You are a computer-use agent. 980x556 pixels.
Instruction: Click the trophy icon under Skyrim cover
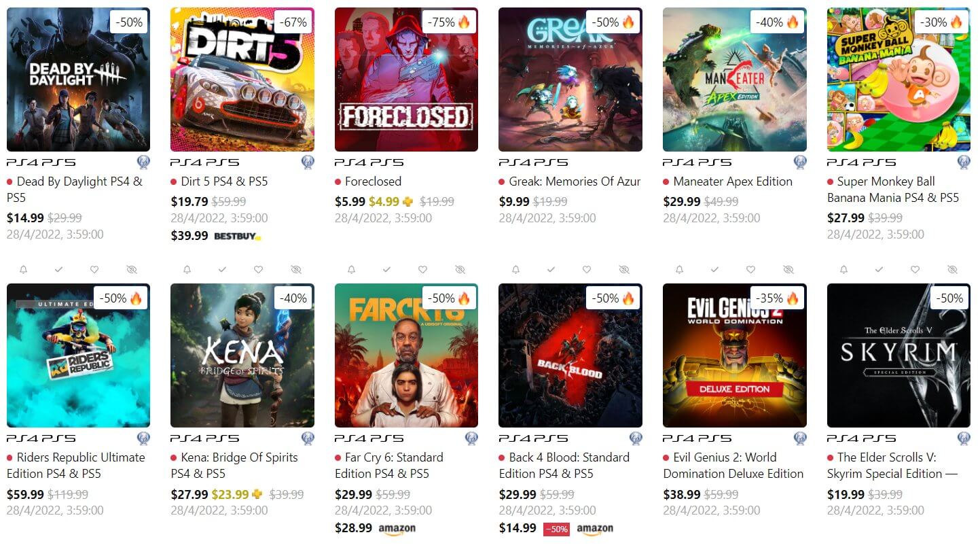click(x=964, y=438)
